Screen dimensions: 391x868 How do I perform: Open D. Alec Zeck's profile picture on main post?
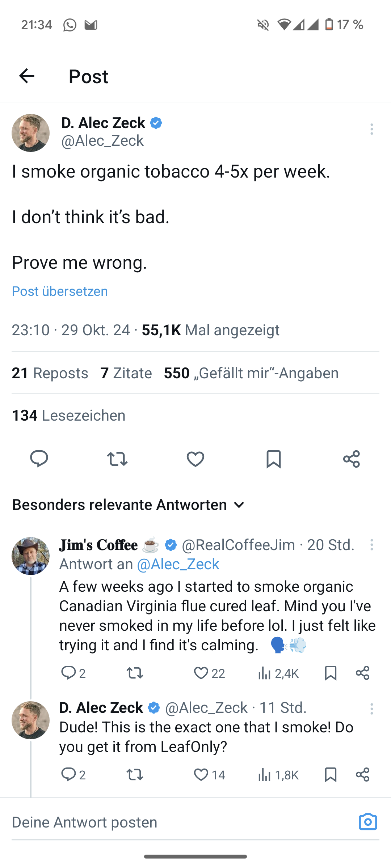click(x=31, y=133)
